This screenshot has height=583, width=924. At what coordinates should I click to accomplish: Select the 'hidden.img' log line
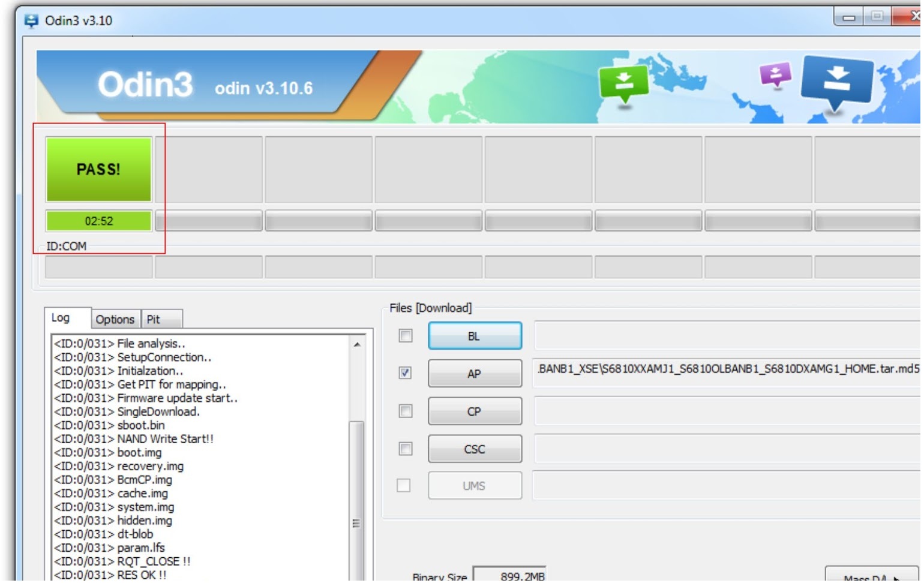tap(113, 521)
